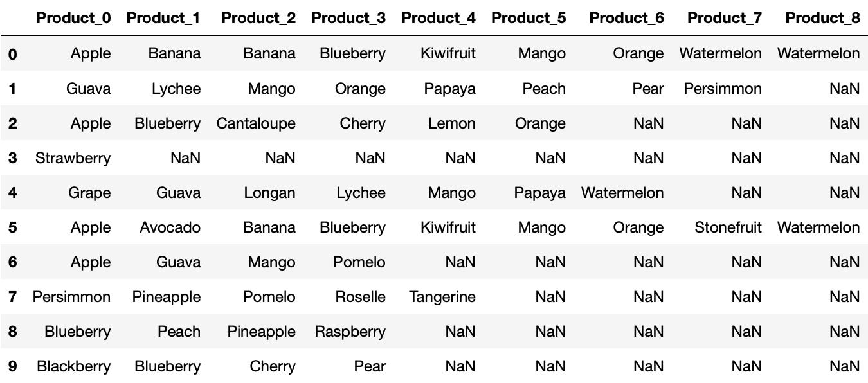
Task: Click the Cantaloupe cell
Action: 256,123
